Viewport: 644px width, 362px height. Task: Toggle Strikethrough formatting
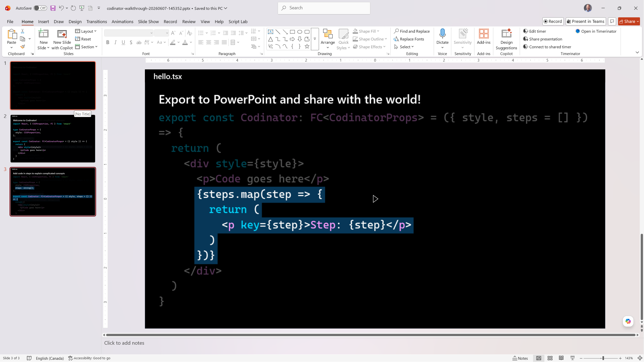click(139, 42)
